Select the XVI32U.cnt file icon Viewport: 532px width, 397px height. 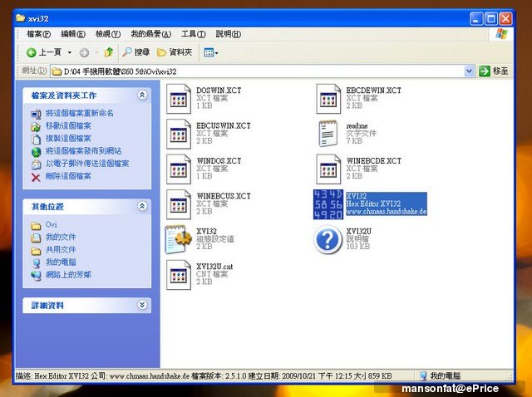pyautogui.click(x=179, y=275)
